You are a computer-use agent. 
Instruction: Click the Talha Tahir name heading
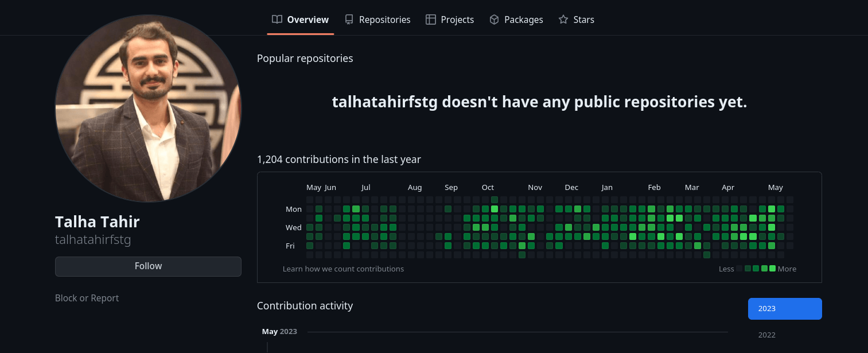98,222
